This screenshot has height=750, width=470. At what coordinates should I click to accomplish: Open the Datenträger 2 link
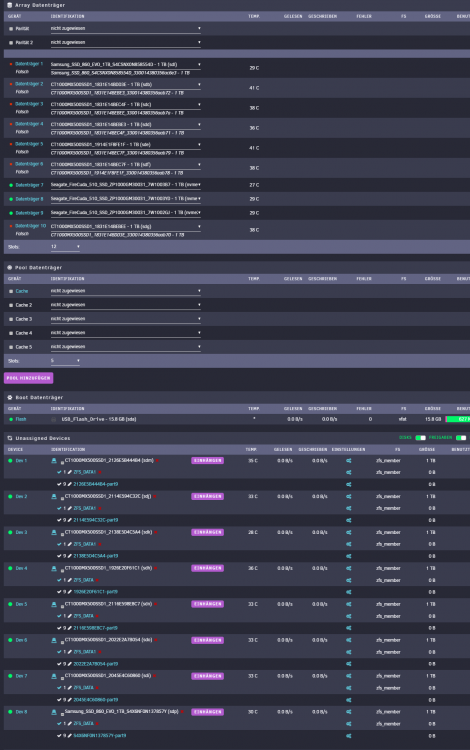point(29,84)
